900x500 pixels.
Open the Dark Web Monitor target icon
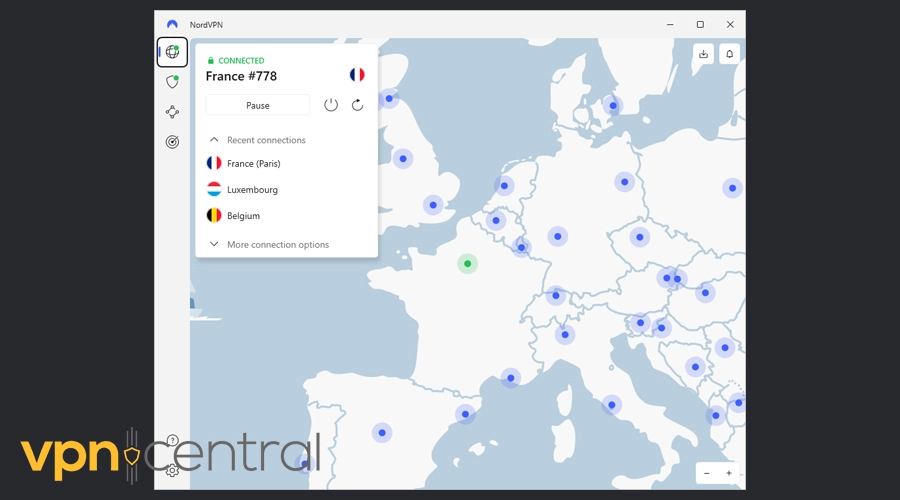[x=172, y=142]
